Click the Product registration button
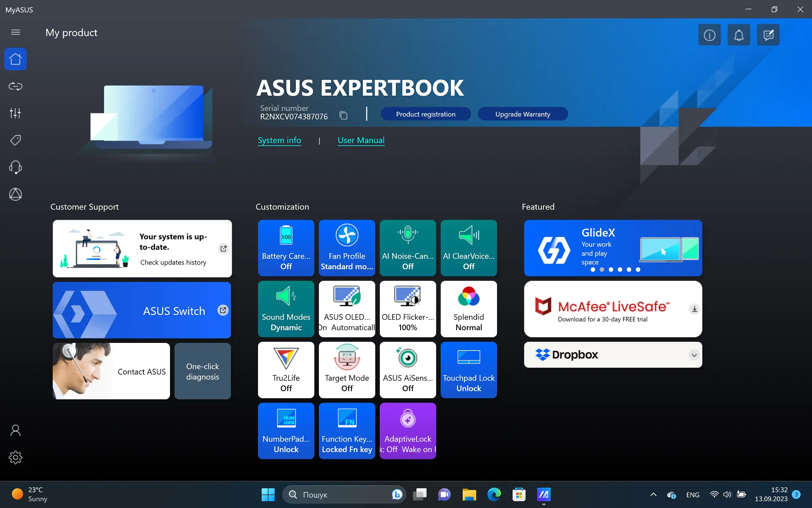The height and width of the screenshot is (508, 812). point(425,114)
